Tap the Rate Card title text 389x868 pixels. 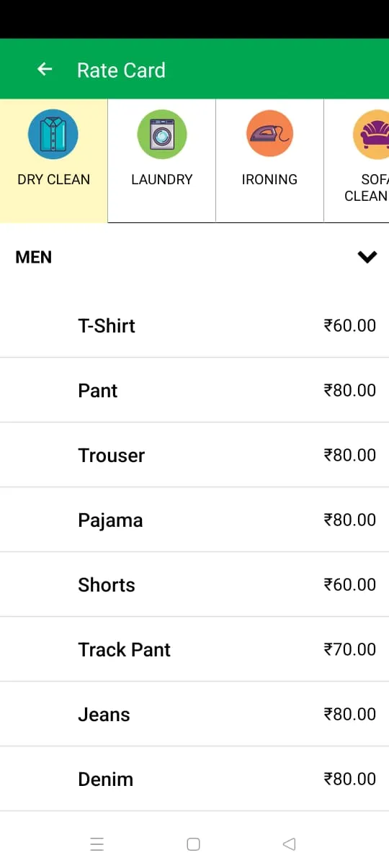click(x=121, y=70)
